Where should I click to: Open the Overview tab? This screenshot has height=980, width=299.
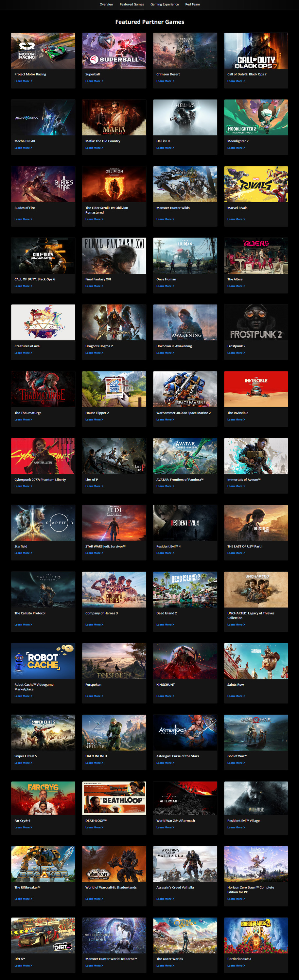click(x=106, y=5)
